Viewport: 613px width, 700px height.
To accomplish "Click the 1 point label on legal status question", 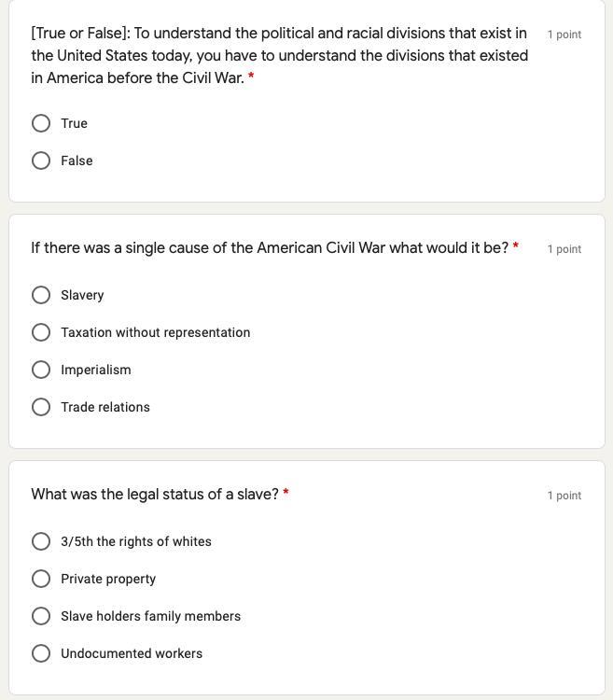I will [564, 496].
